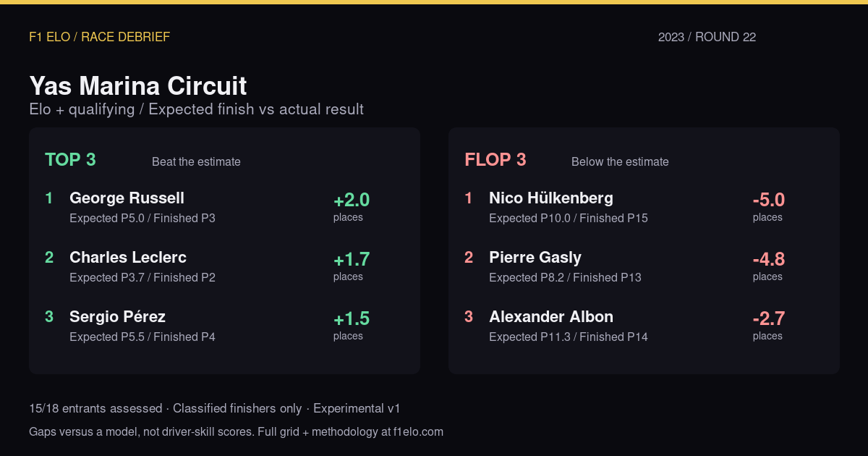Select Alexander Albon's name

pos(551,317)
